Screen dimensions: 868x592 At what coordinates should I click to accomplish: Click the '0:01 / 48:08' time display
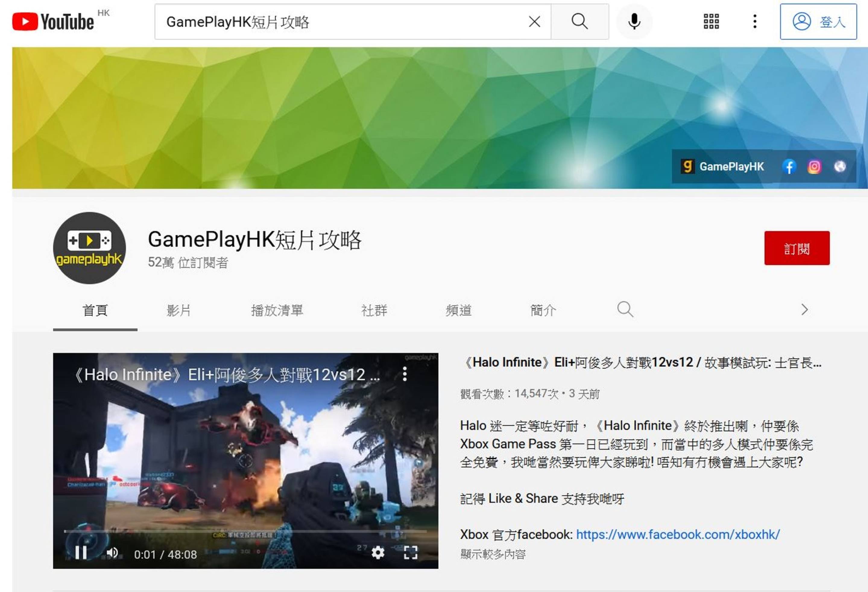(166, 554)
